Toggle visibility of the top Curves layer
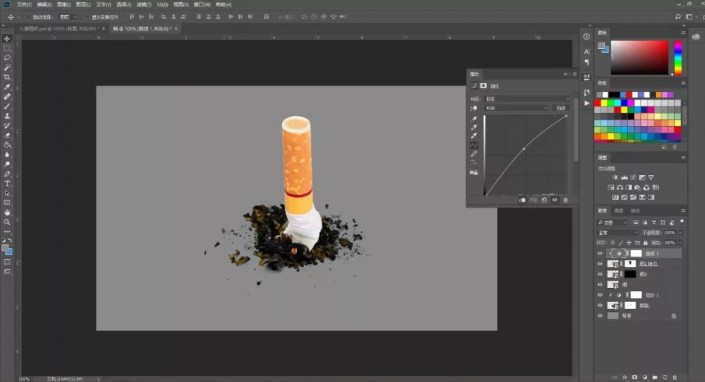The image size is (705, 382). point(600,253)
